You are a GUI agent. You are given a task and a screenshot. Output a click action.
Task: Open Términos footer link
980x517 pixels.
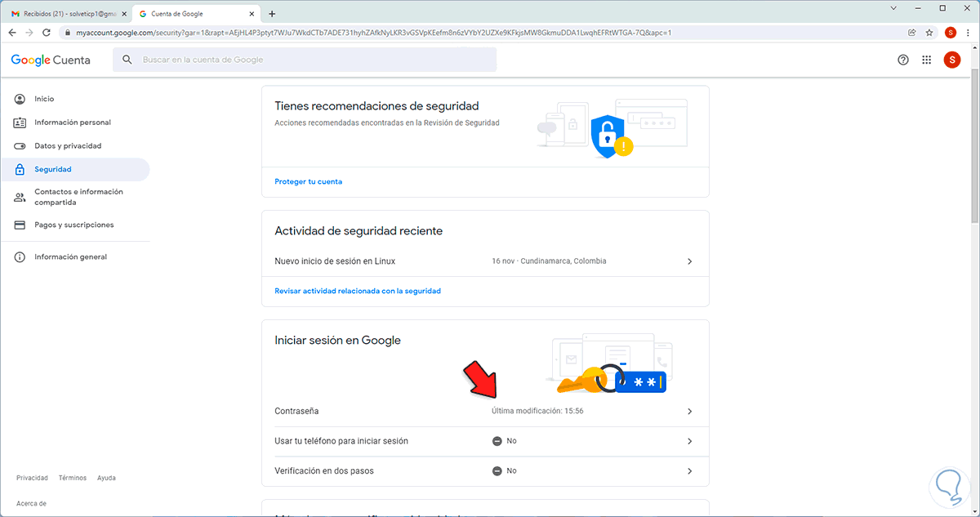point(73,478)
